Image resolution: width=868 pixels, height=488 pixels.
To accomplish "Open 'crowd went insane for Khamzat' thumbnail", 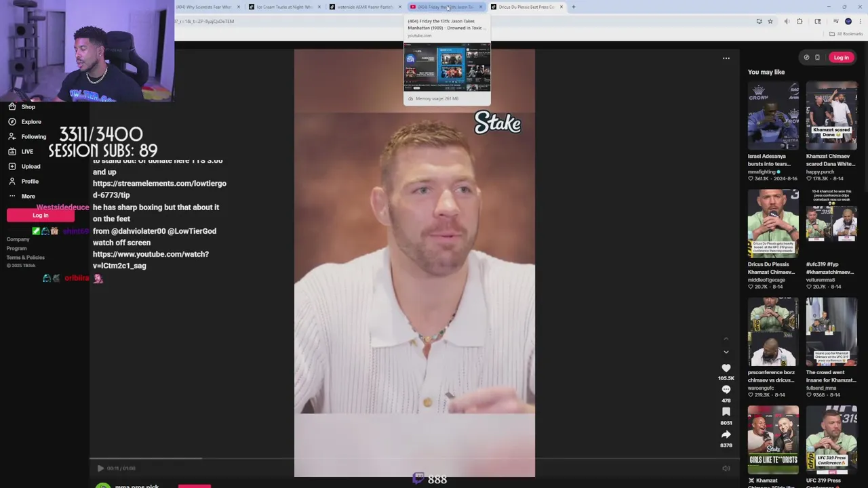I will (831, 332).
